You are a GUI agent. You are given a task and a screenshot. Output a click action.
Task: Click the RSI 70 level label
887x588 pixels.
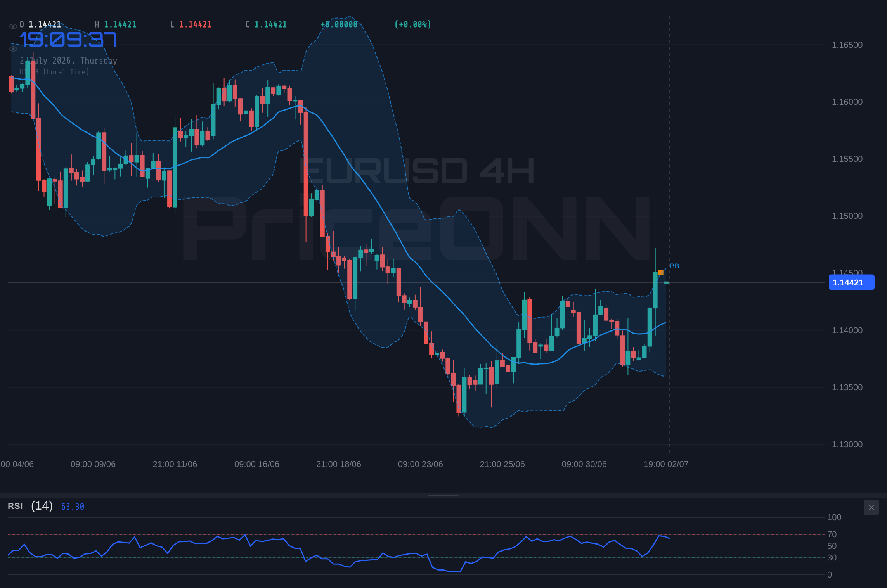coord(832,534)
